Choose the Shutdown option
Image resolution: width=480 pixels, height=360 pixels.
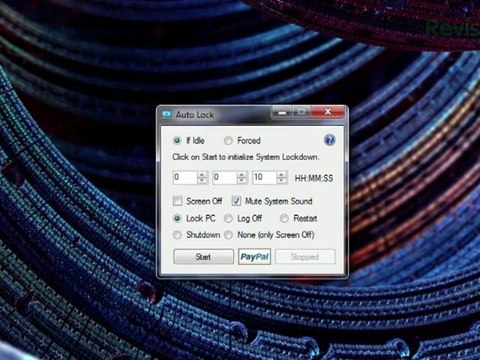click(x=177, y=235)
